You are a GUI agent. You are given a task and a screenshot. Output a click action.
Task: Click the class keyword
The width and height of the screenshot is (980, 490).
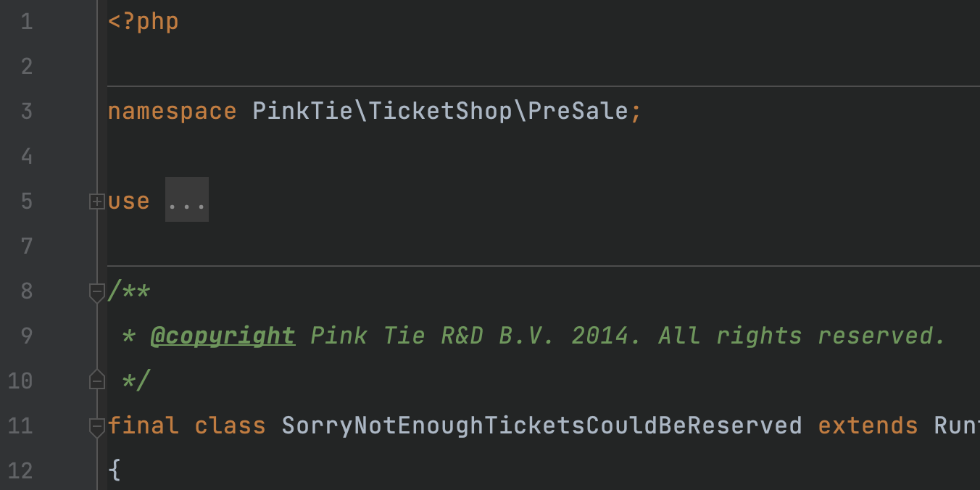(230, 425)
